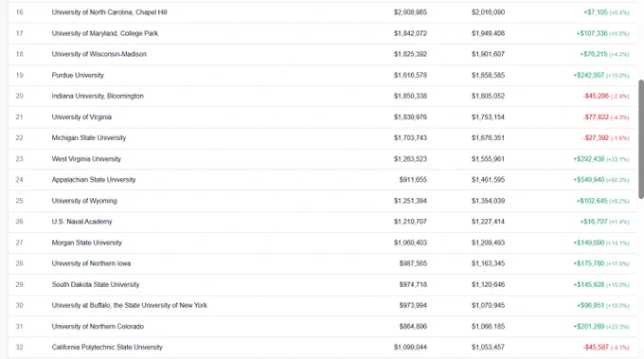Screen dimensions: 644x359
Task: Click the University of North Carolina, Chapel Hill row
Action: 322,12
